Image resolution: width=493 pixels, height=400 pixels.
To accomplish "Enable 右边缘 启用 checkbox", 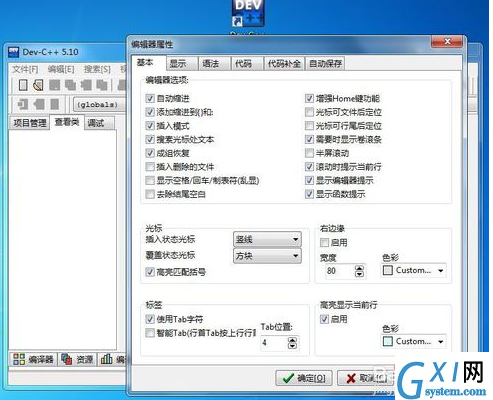I will [x=324, y=242].
